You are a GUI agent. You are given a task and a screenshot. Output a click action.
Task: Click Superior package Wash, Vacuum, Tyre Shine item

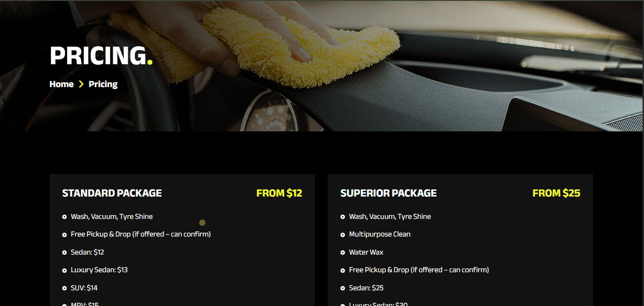click(x=390, y=217)
